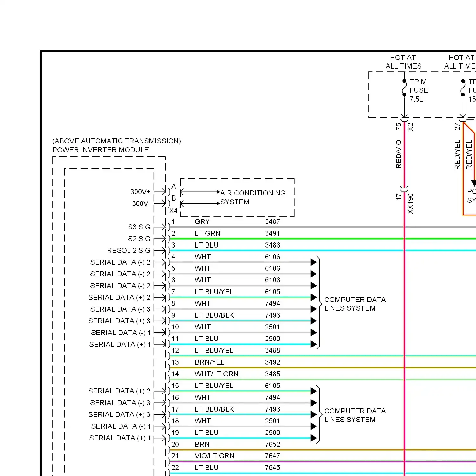This screenshot has width=476, height=476.
Task: Click the LT BLU/YEL label on pin 12
Action: point(214,350)
